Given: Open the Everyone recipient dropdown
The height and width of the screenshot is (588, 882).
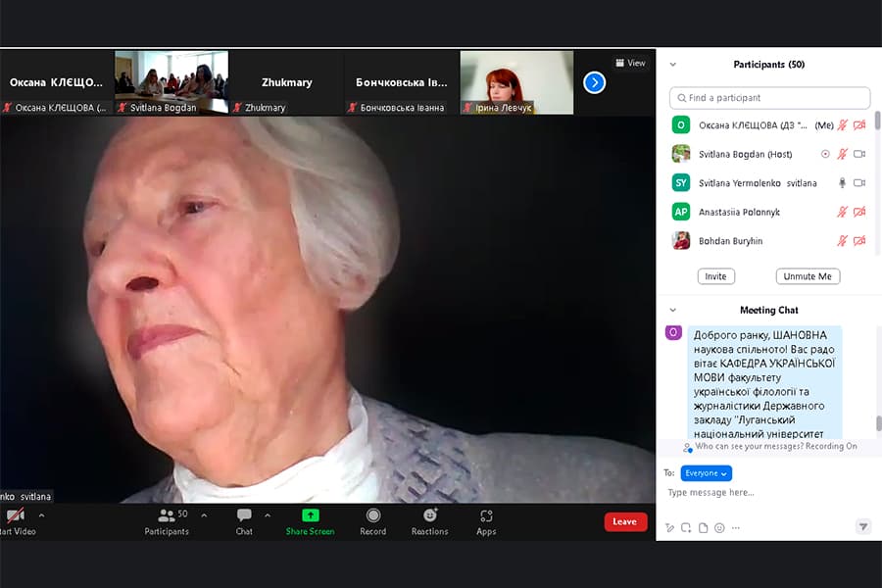Looking at the screenshot, I should click(706, 473).
